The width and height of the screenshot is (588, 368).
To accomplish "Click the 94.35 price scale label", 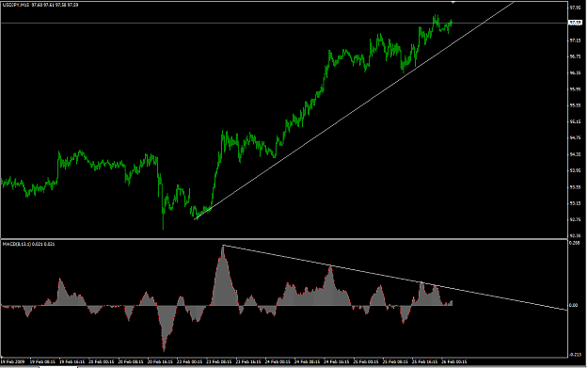I will click(x=575, y=154).
